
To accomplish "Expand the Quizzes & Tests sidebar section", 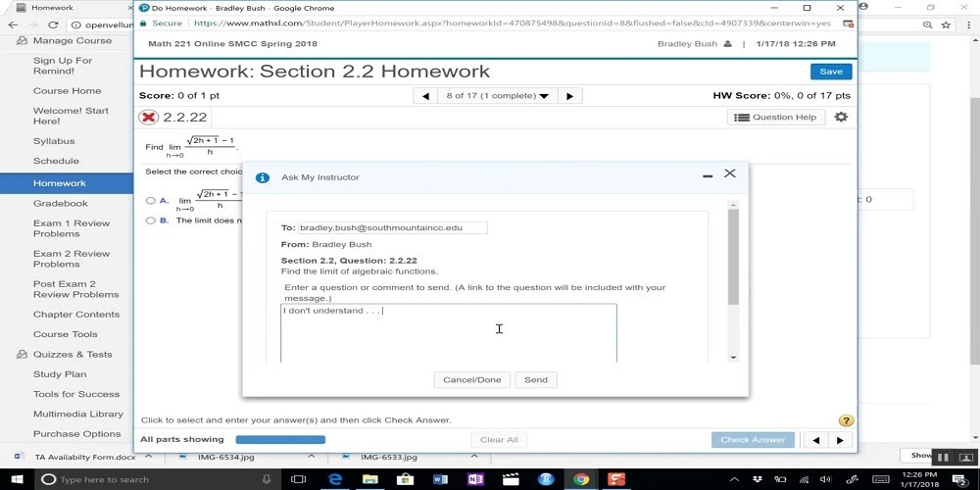I will [73, 354].
